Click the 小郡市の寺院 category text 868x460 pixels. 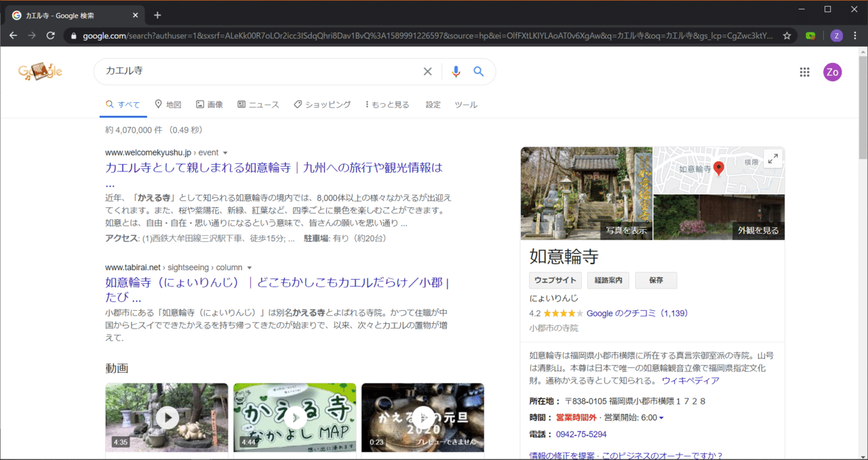click(x=553, y=328)
